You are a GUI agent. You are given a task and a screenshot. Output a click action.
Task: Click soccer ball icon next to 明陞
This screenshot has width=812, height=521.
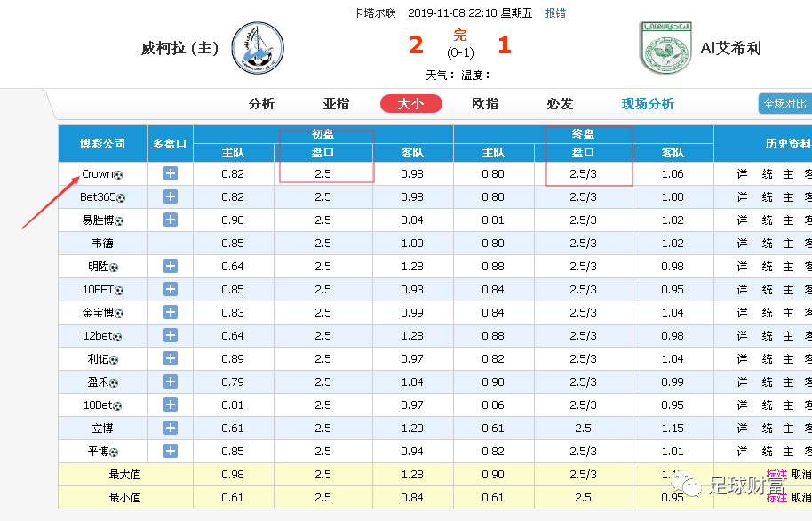pyautogui.click(x=114, y=268)
